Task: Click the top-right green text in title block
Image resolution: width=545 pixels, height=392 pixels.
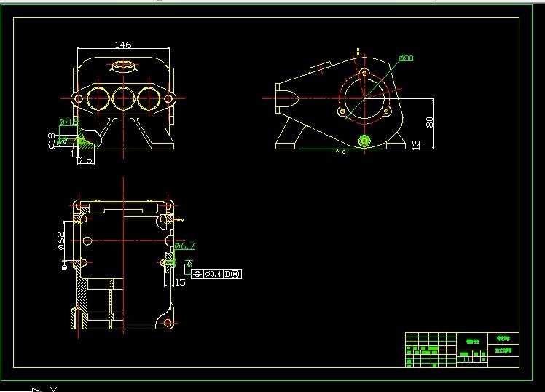Action: [x=503, y=338]
